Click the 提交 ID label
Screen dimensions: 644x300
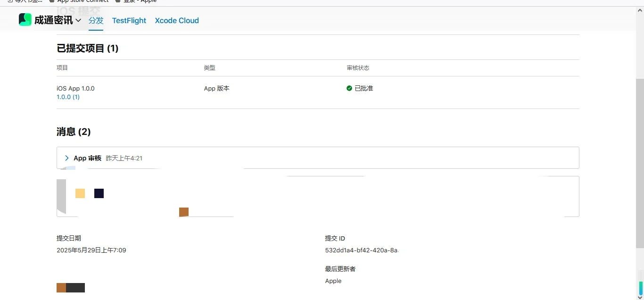pos(335,238)
